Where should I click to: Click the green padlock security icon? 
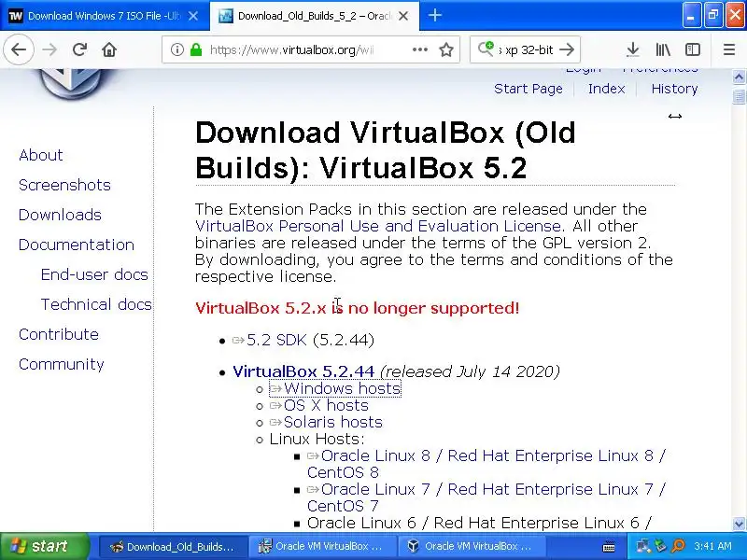coord(196,49)
